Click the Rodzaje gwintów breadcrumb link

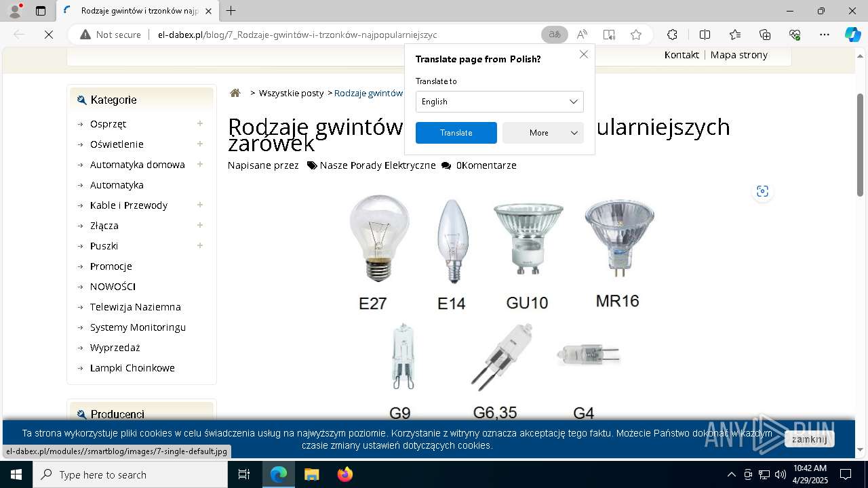pos(369,93)
